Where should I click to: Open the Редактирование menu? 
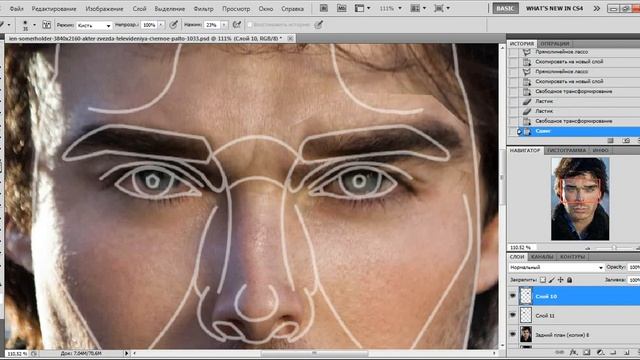tap(54, 9)
